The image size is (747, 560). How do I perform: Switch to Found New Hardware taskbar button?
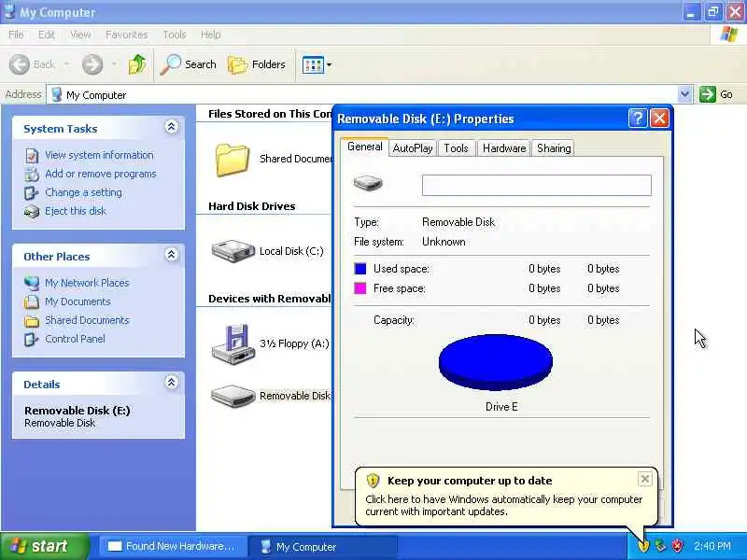click(x=173, y=547)
